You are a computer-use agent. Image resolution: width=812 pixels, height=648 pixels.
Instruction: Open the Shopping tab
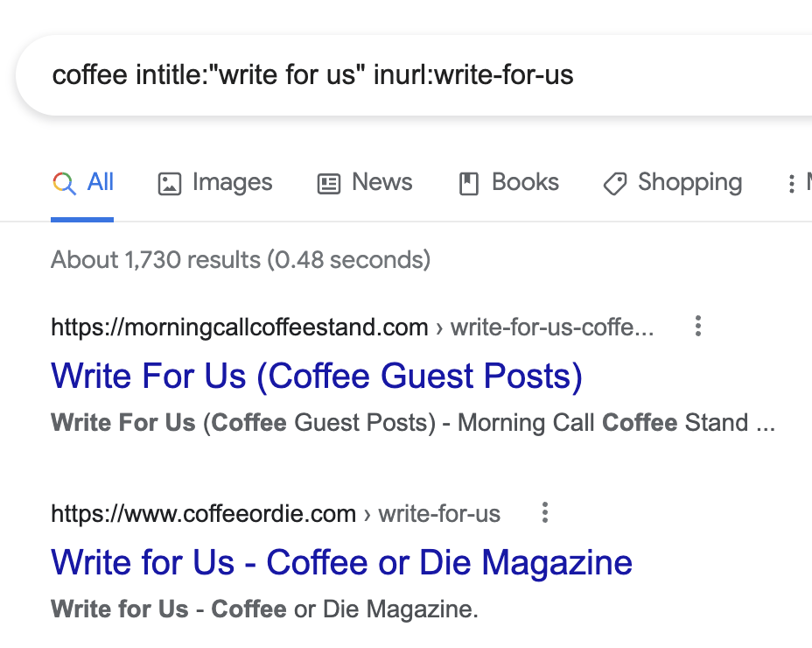click(690, 182)
